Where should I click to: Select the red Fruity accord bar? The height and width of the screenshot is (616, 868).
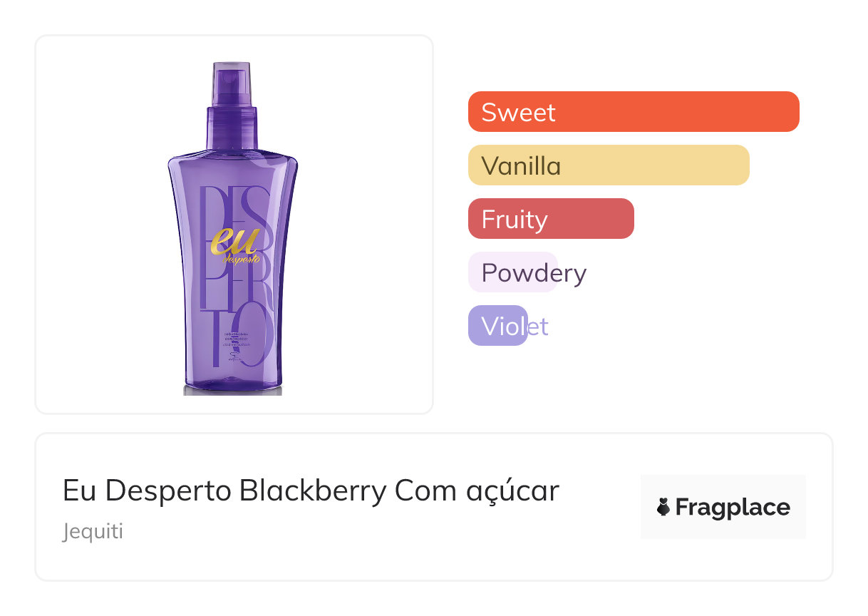[x=551, y=219]
